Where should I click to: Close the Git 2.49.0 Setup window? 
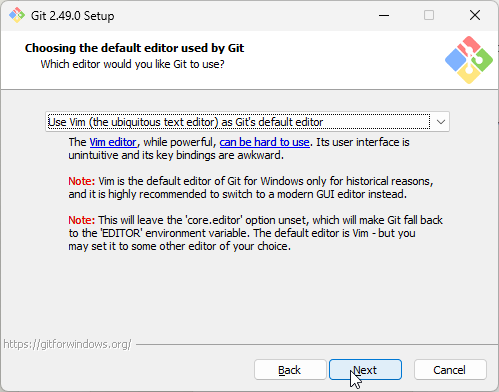pyautogui.click(x=475, y=15)
